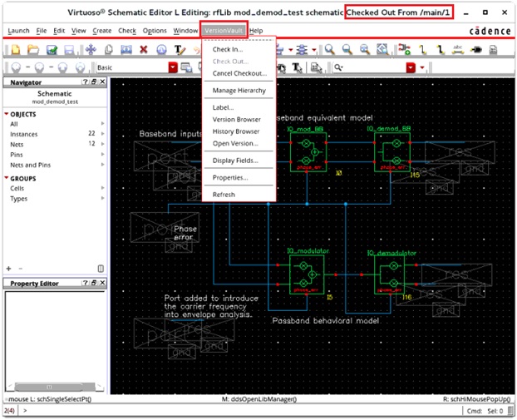Screen dimensions: 517x420
Task: Expand the Types row arrow
Action: [103, 198]
